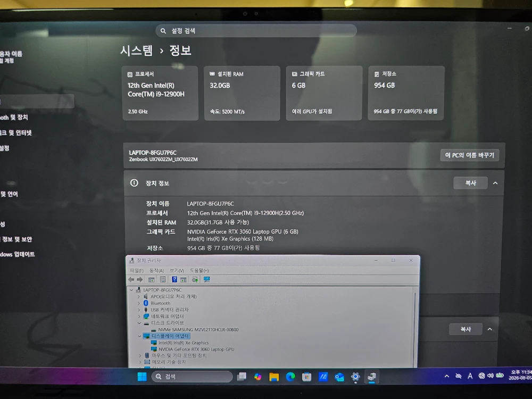Open the Windows Start button
This screenshot has width=532, height=399.
tap(142, 377)
